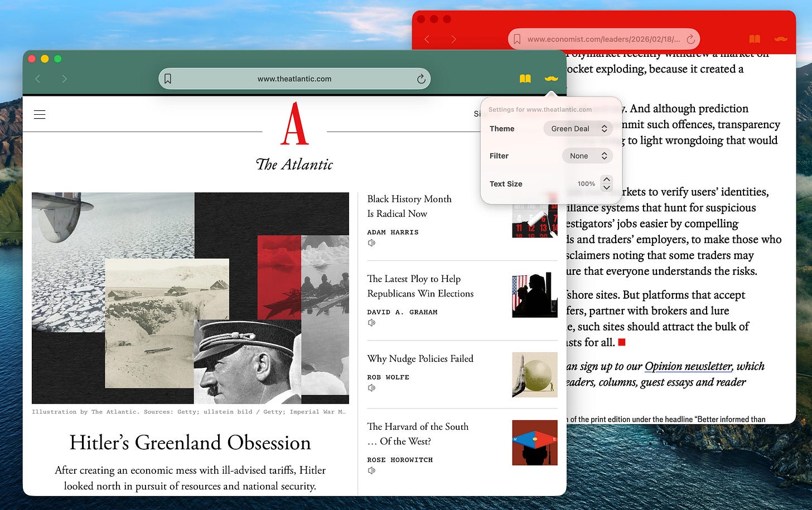Click the forward arrow in Atlantic window
The image size is (812, 510).
tap(64, 79)
